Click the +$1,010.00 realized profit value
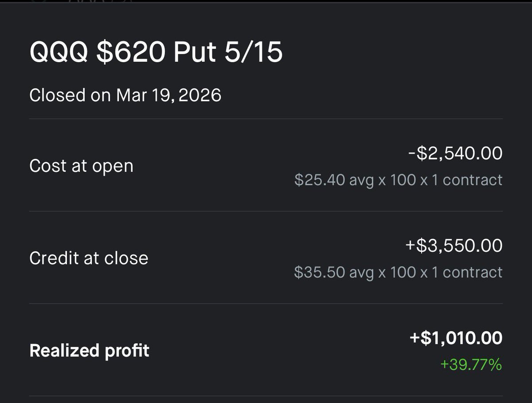 456,338
